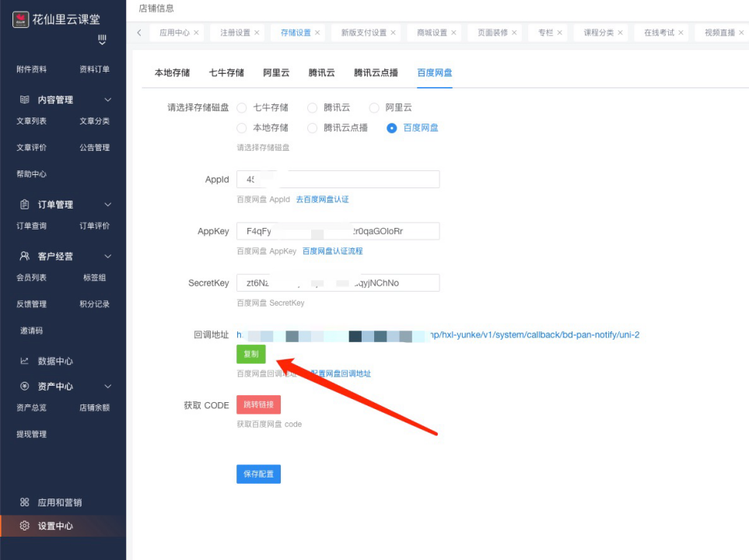
Task: Close the 注册设置 tab
Action: tap(257, 33)
